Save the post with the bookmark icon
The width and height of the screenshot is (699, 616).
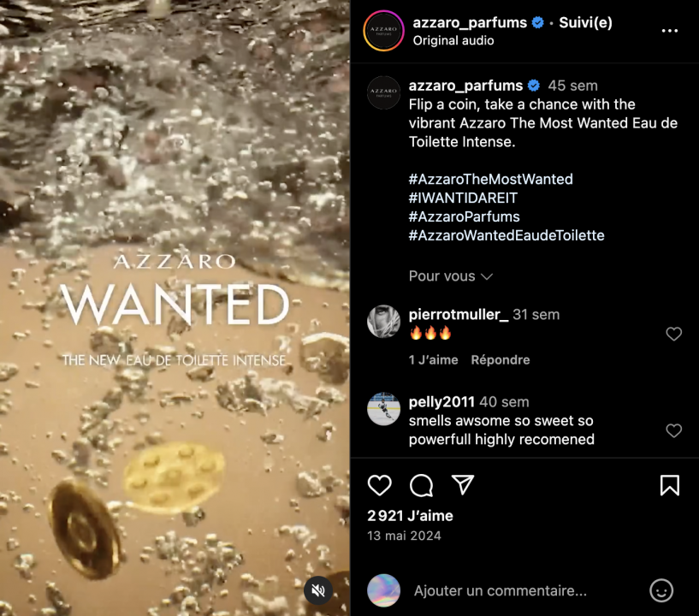[x=670, y=485]
